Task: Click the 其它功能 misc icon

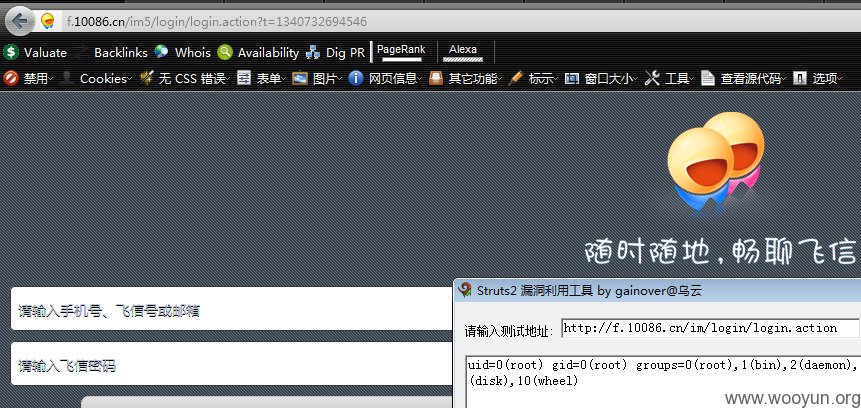Action: 436,78
